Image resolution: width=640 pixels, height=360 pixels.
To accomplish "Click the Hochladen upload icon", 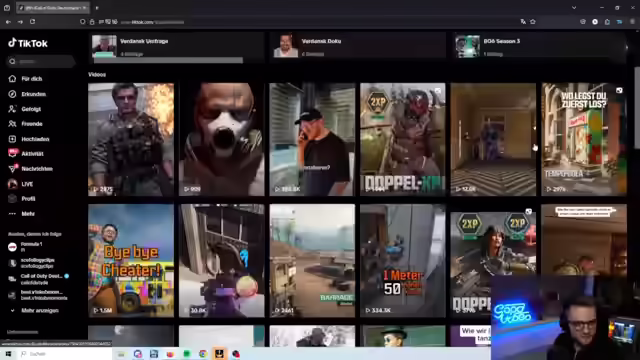I will click(x=12, y=139).
